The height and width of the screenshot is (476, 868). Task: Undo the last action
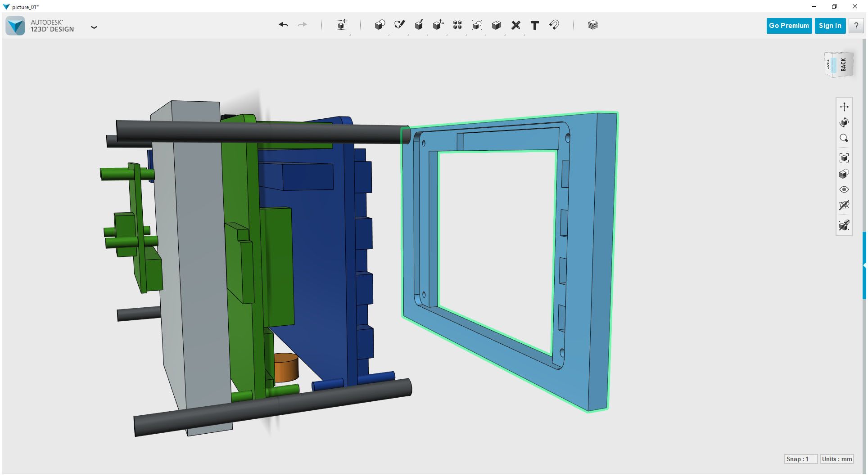[283, 25]
